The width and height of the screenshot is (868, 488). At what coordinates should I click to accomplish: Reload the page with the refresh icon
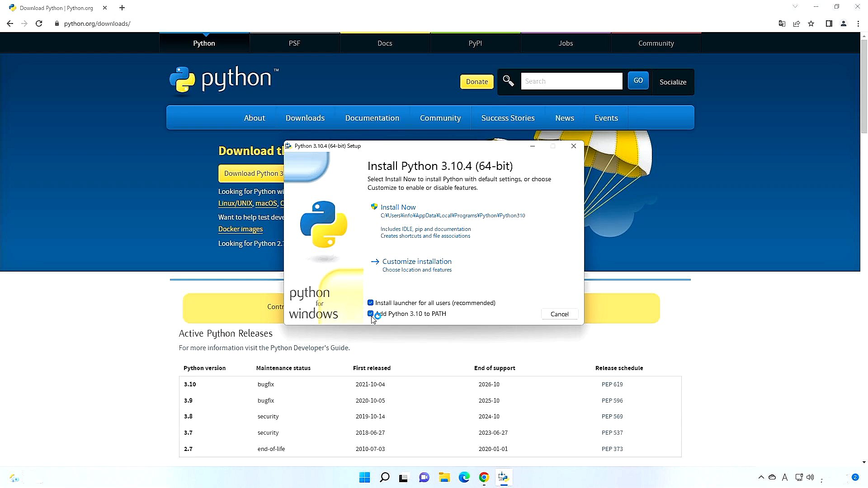tap(39, 23)
